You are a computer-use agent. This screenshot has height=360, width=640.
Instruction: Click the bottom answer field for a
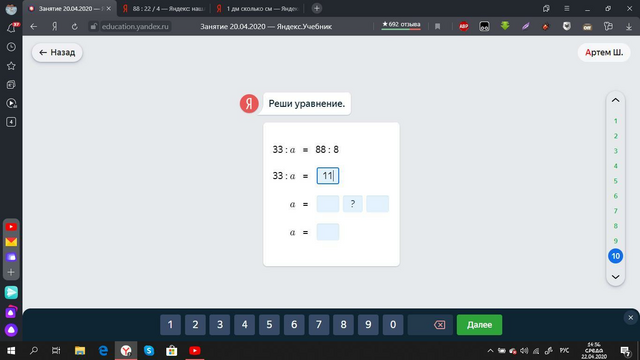coord(328,232)
